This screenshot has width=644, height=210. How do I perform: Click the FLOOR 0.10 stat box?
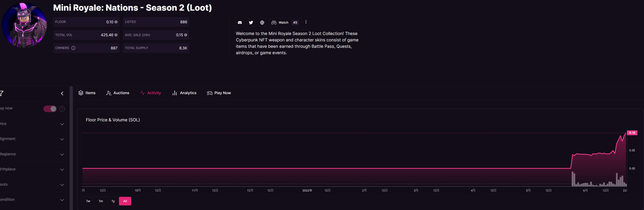click(x=86, y=22)
